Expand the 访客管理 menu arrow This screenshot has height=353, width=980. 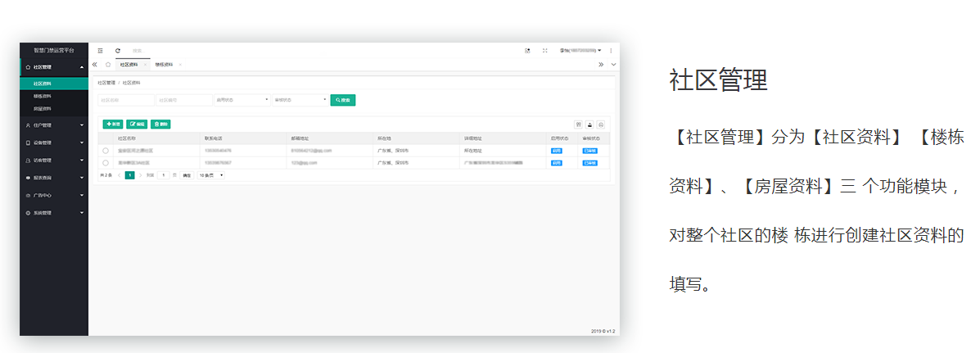[x=82, y=160]
